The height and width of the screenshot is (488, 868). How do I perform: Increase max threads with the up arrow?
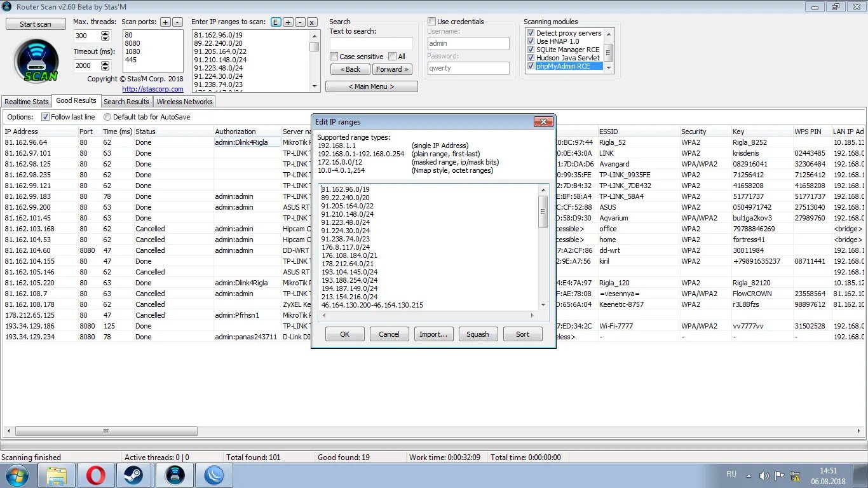click(x=105, y=33)
